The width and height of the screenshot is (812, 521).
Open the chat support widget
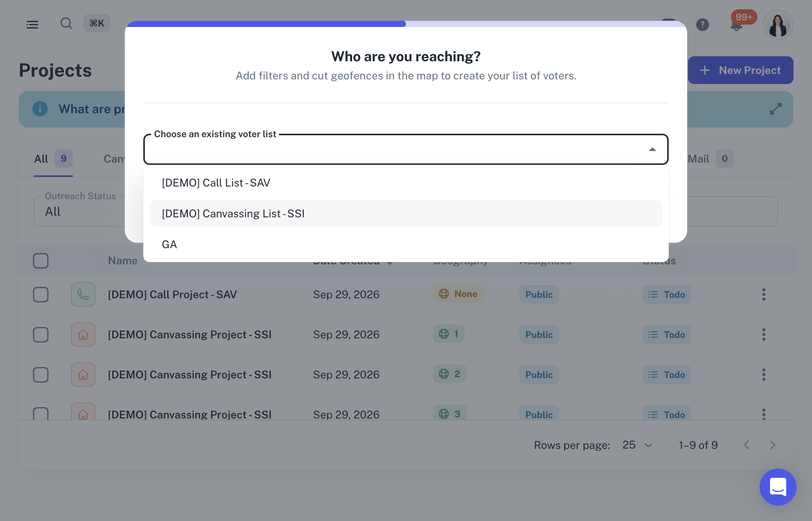pos(778,487)
